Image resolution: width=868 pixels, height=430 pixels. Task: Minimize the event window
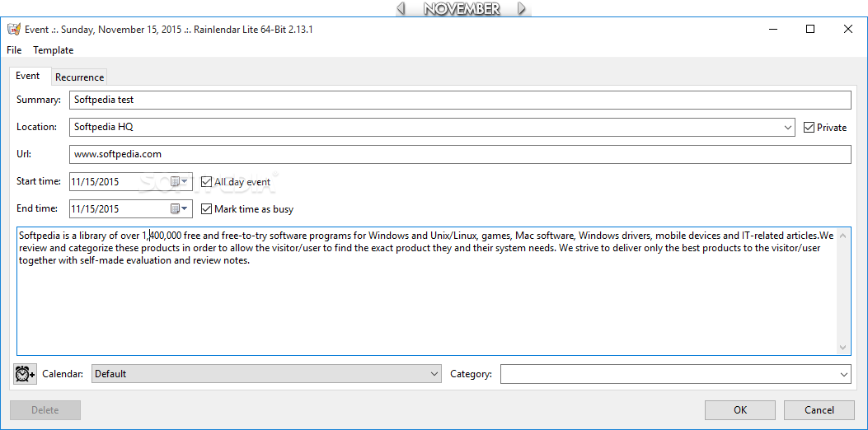[x=772, y=30]
